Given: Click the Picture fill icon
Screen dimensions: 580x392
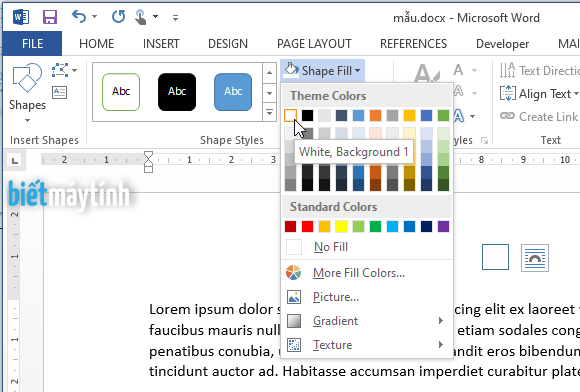Looking at the screenshot, I should click(x=294, y=297).
